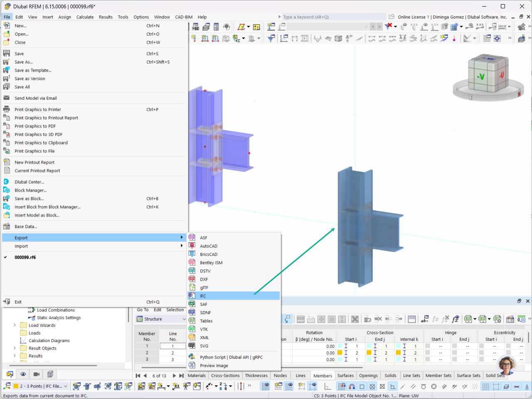532x399 pixels.
Task: Click the magnet object snap icon
Action: click(352, 386)
